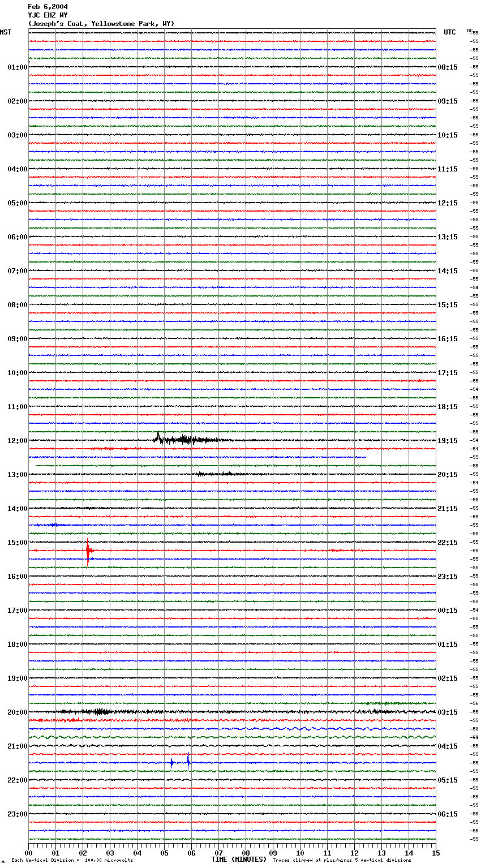The height and width of the screenshot is (868, 481).
Task: Click the large earthquake waveform on the 12:00 trace
Action: point(192,439)
